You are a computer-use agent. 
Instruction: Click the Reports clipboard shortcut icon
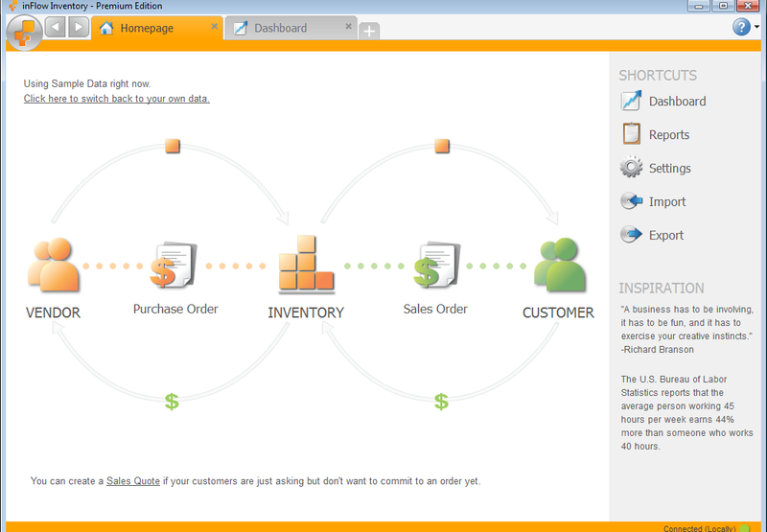click(x=631, y=134)
